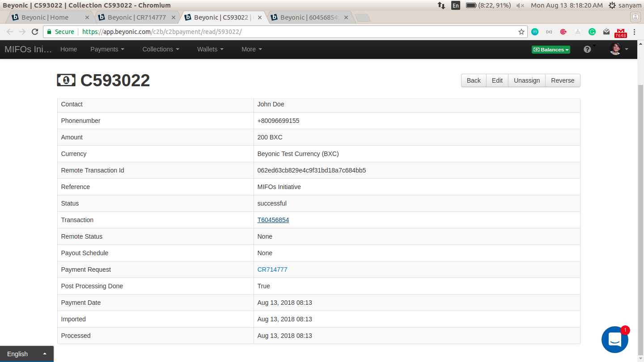This screenshot has width=644, height=362.
Task: Open transaction link T60456854
Action: click(x=273, y=220)
